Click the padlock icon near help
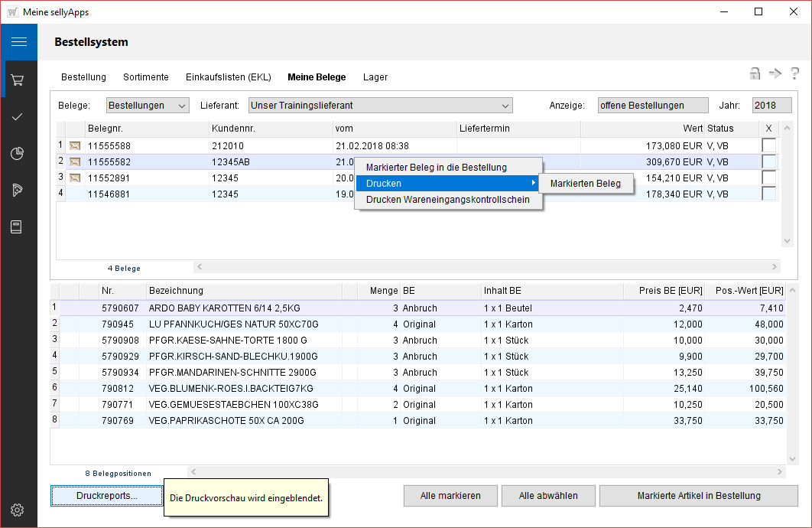Image resolution: width=812 pixels, height=528 pixels. pyautogui.click(x=755, y=73)
